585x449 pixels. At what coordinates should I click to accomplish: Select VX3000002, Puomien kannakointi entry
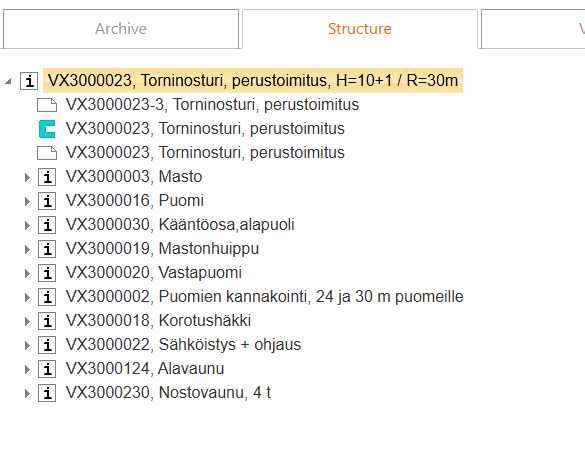(x=265, y=297)
